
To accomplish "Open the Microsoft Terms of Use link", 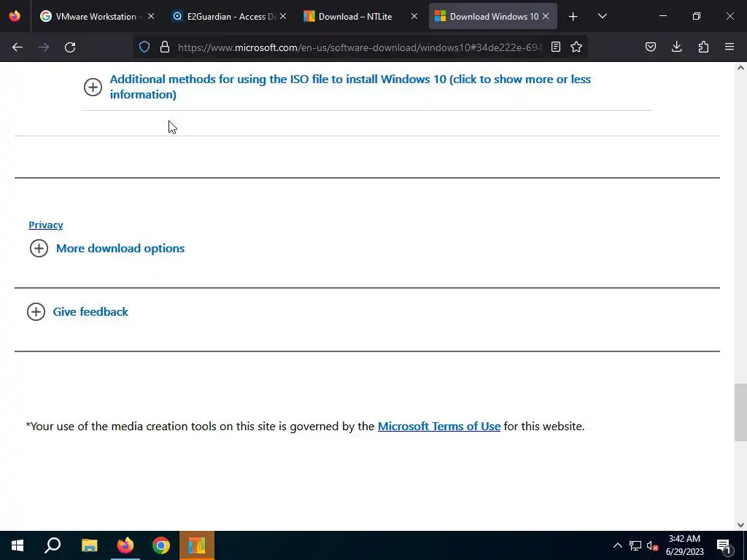I will (438, 426).
